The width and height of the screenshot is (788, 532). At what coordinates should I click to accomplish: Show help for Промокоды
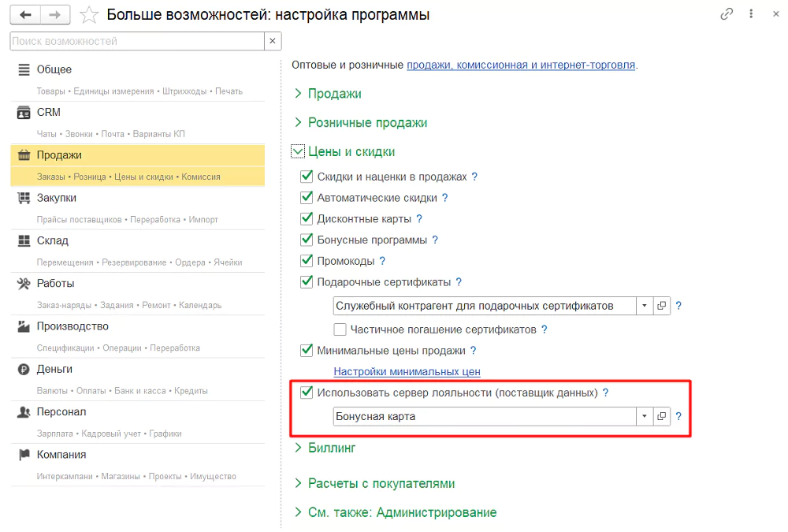[x=382, y=261]
